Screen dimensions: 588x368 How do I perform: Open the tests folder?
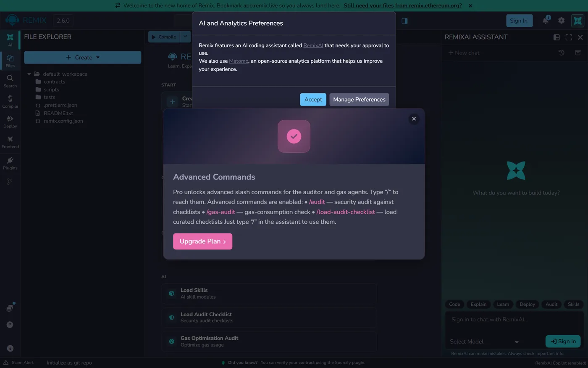coord(50,97)
